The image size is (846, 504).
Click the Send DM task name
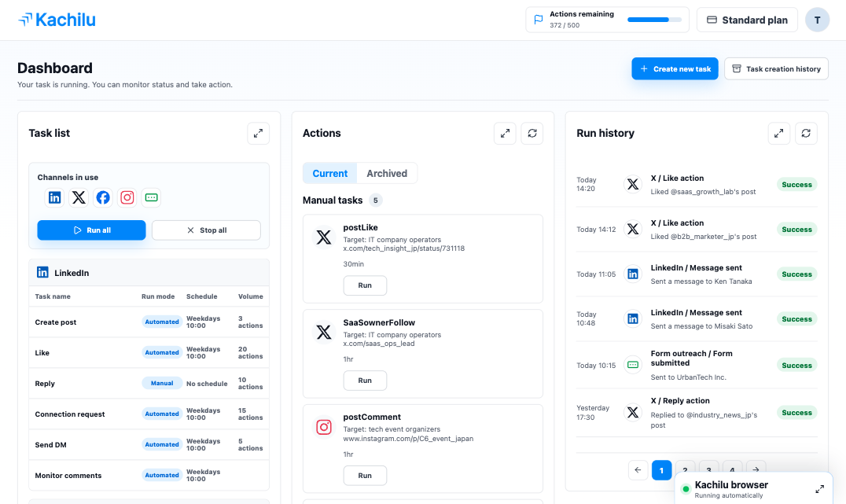click(51, 445)
